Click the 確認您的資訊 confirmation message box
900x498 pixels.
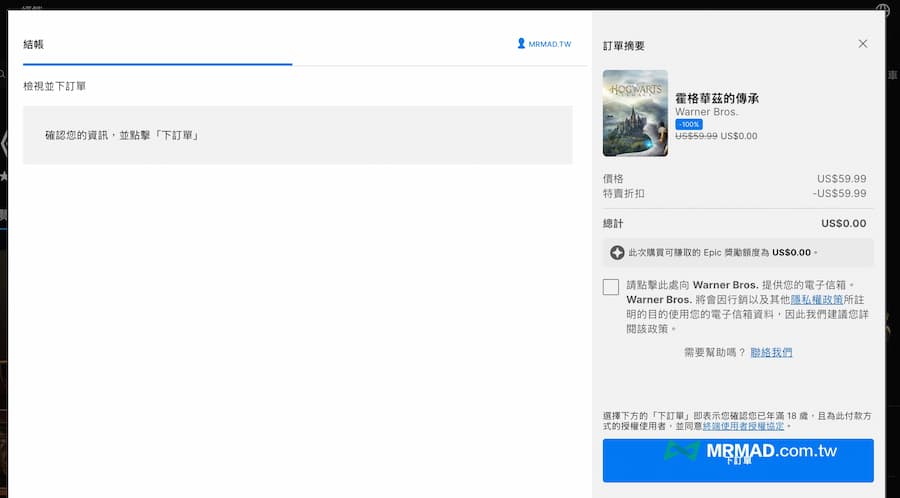297,135
